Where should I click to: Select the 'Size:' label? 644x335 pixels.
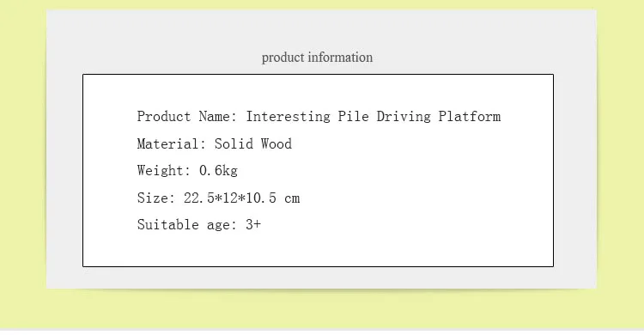pos(156,198)
